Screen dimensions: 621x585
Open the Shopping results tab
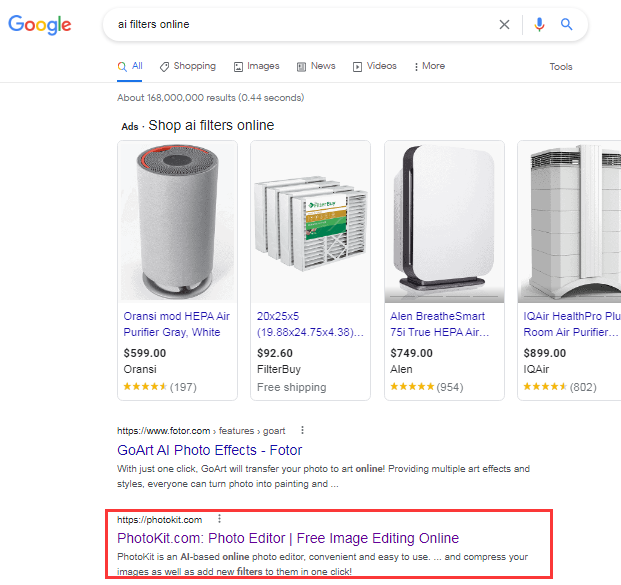coord(187,66)
